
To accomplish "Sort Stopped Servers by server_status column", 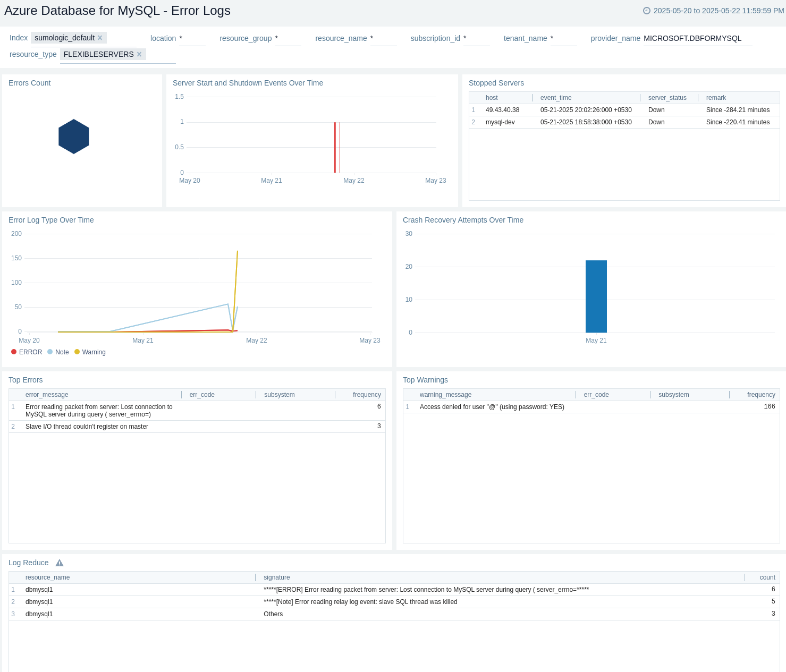I will pyautogui.click(x=667, y=98).
